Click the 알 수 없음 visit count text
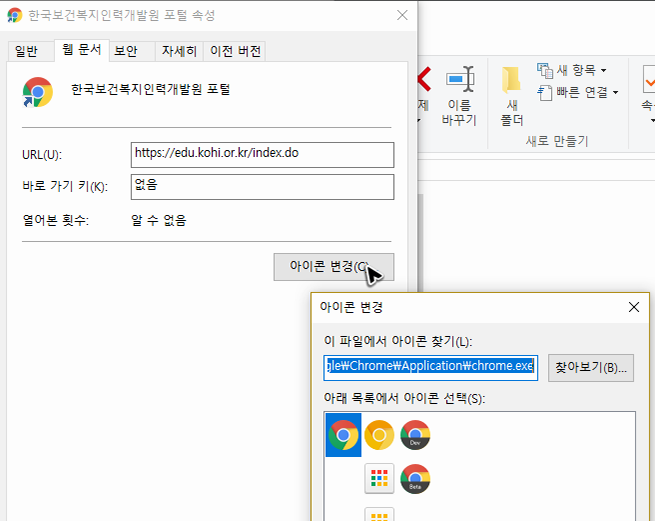 159,220
